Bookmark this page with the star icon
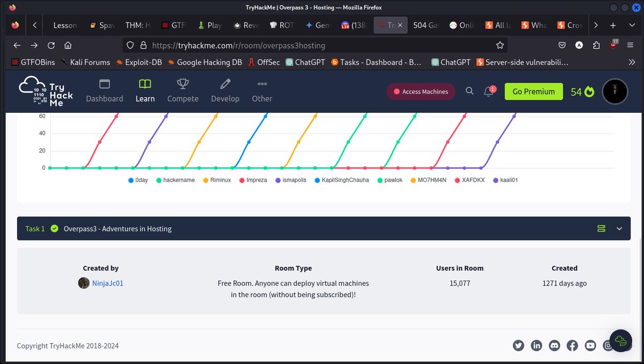644x364 pixels. 500,45
